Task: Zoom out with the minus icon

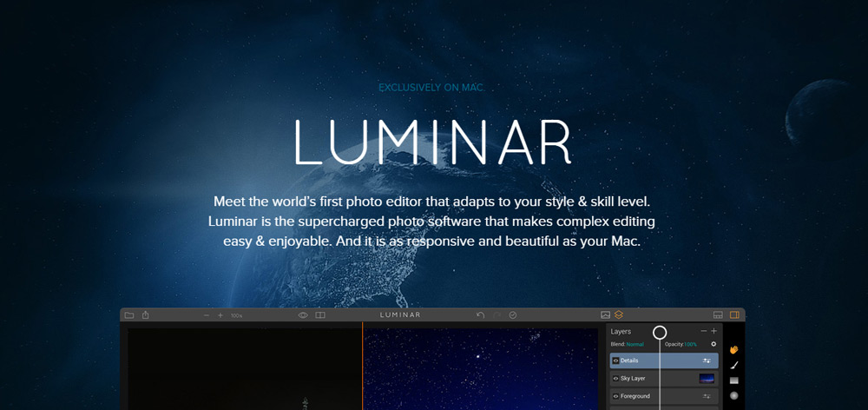Action: (x=207, y=315)
